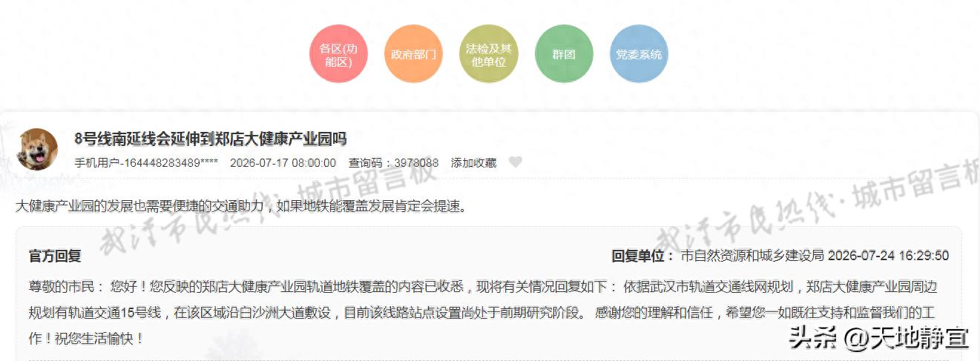
Task: Click the 官方回复 heading
Action: coord(55,256)
